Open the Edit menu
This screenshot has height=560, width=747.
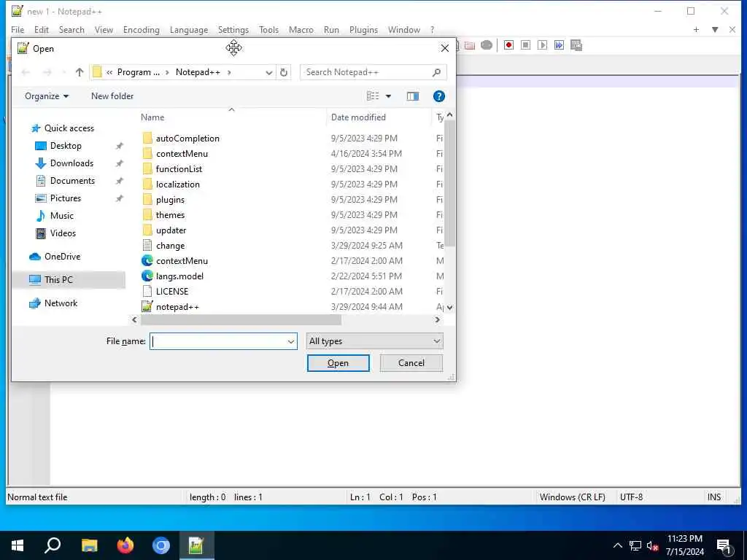[42, 29]
